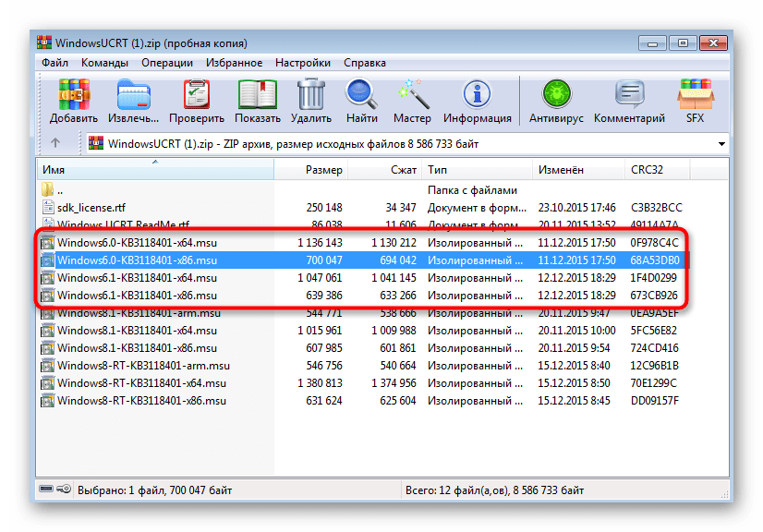Open the Справка menu
Screen dimensions: 763x532
(x=365, y=63)
